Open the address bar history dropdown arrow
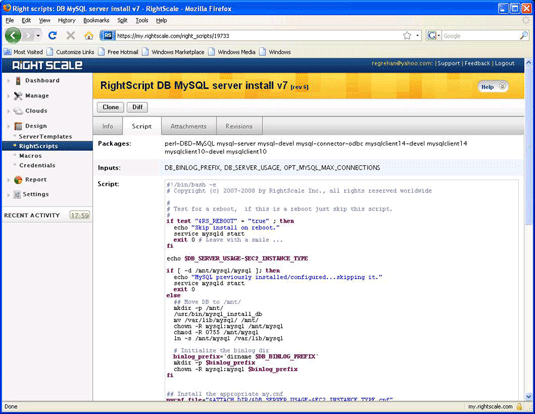Image resolution: width=535 pixels, height=414 pixels. [x=417, y=35]
